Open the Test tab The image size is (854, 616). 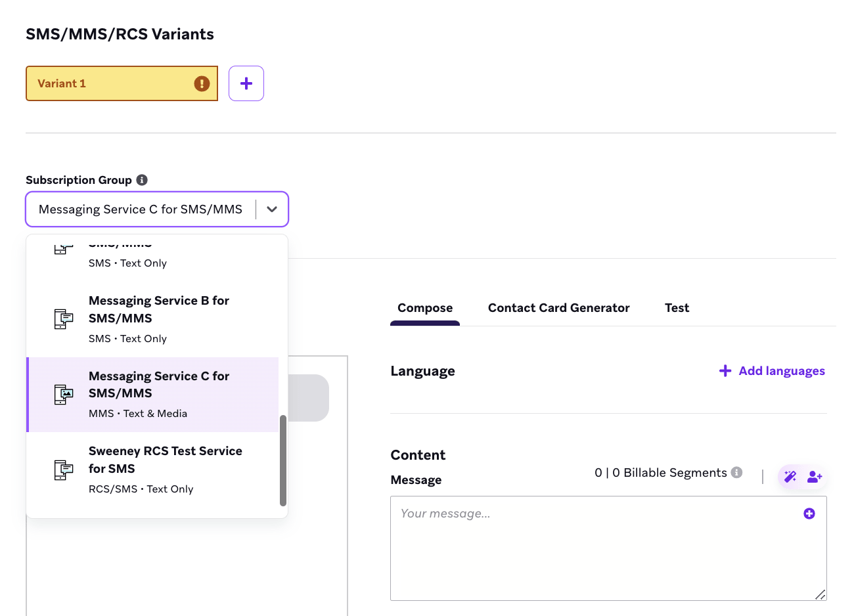pos(677,308)
